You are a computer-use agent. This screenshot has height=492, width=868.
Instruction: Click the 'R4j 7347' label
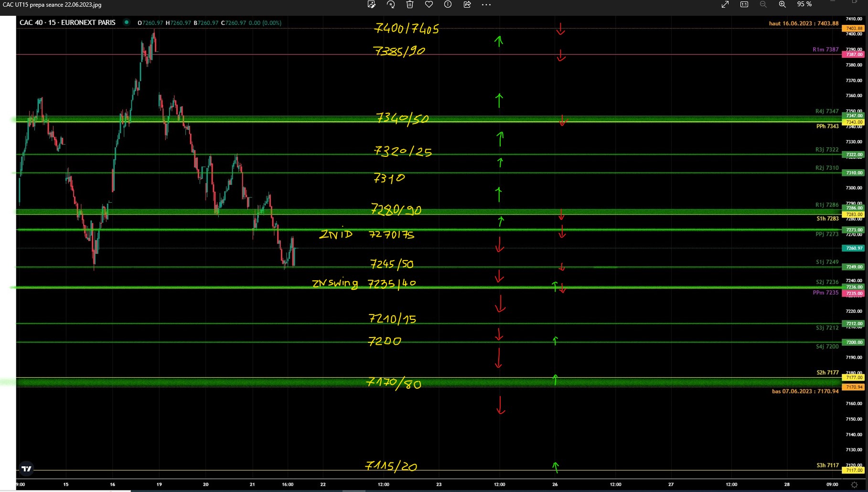pyautogui.click(x=827, y=111)
